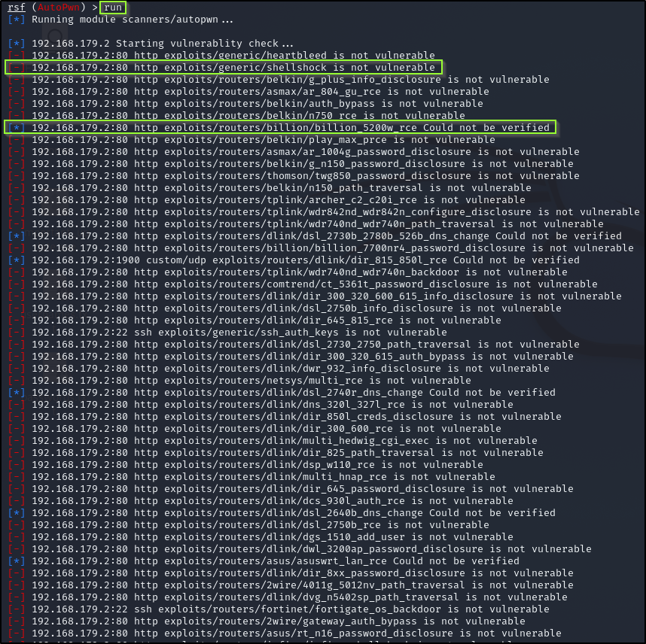Click the [-] marker on the ssh_auth_keys line
This screenshot has width=646, height=644.
17,332
